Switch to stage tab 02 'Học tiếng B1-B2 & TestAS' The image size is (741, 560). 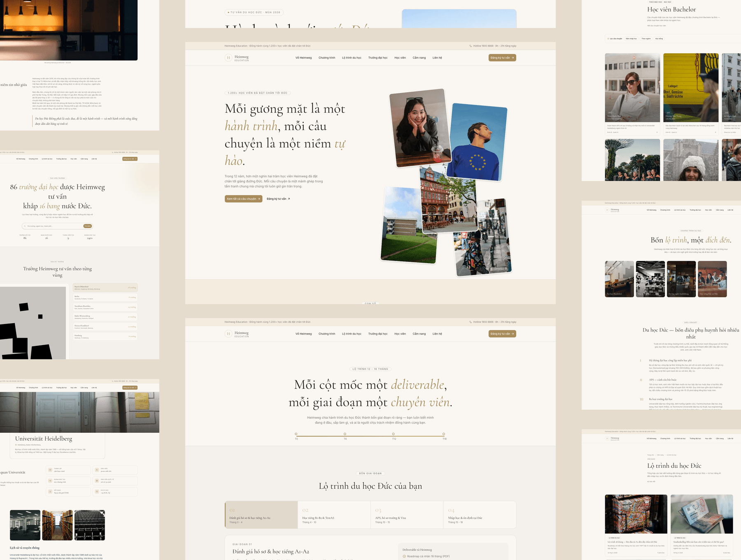pyautogui.click(x=334, y=515)
